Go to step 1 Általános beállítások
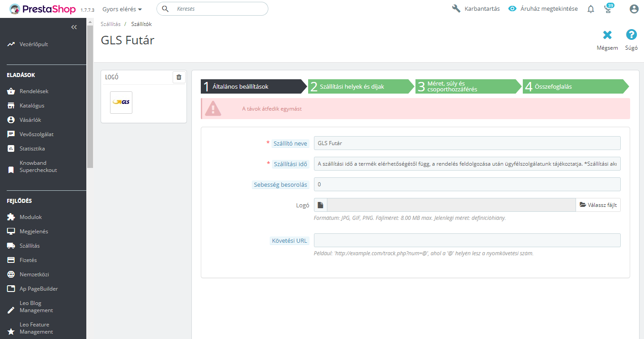 coord(254,86)
